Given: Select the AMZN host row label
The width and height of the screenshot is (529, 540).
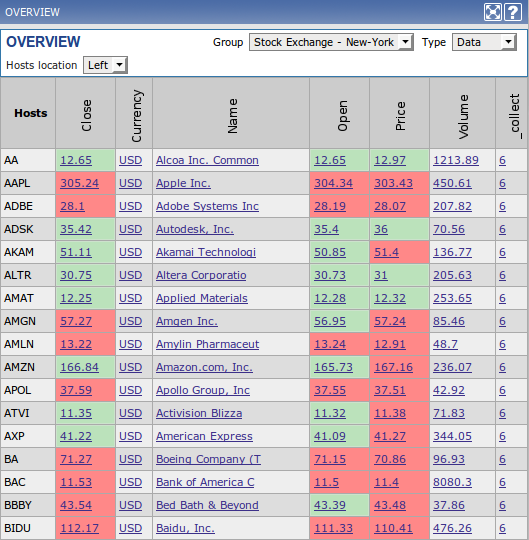Looking at the screenshot, I should click(19, 367).
